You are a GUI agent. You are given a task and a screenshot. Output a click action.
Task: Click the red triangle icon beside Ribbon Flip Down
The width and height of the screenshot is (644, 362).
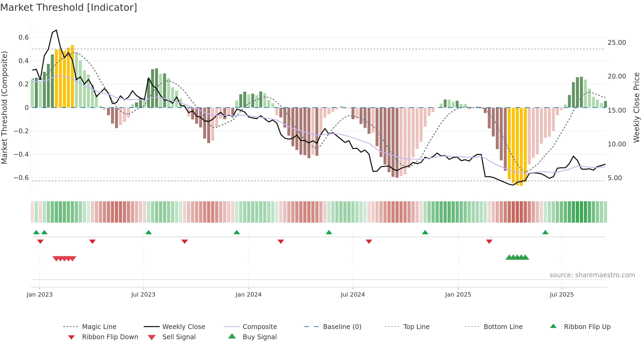[x=71, y=337]
